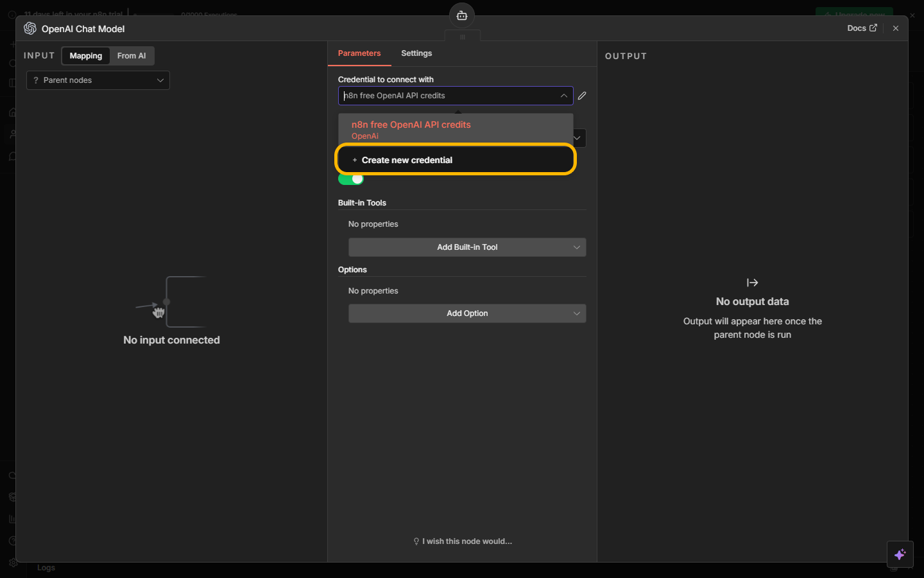This screenshot has height=578, width=924.
Task: Select the Parameters tab
Action: (359, 53)
